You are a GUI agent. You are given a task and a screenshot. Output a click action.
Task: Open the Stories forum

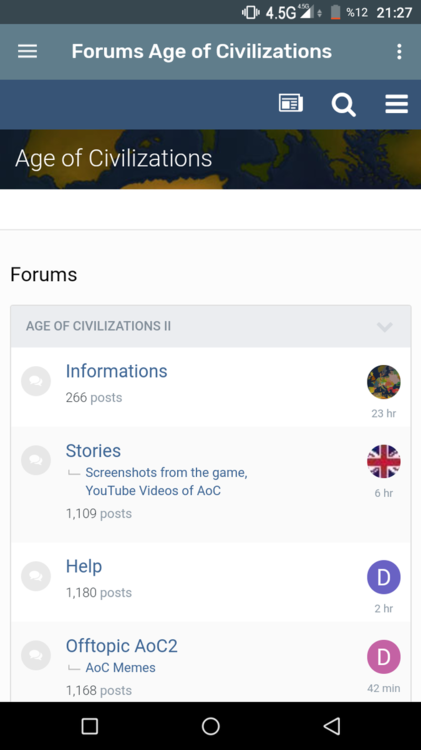tap(93, 451)
